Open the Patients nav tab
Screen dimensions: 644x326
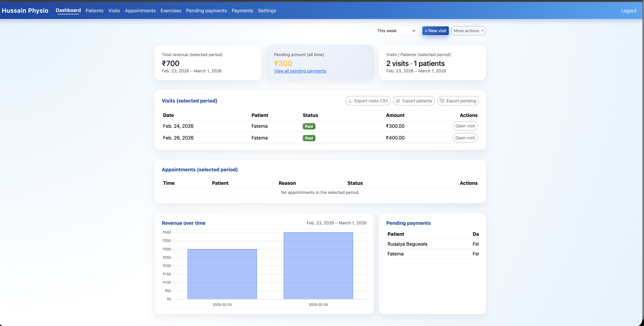click(94, 10)
